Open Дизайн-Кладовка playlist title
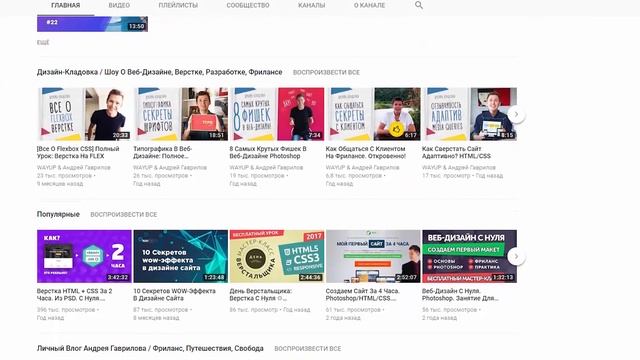Viewport: 640px width, 360px height. click(x=160, y=72)
